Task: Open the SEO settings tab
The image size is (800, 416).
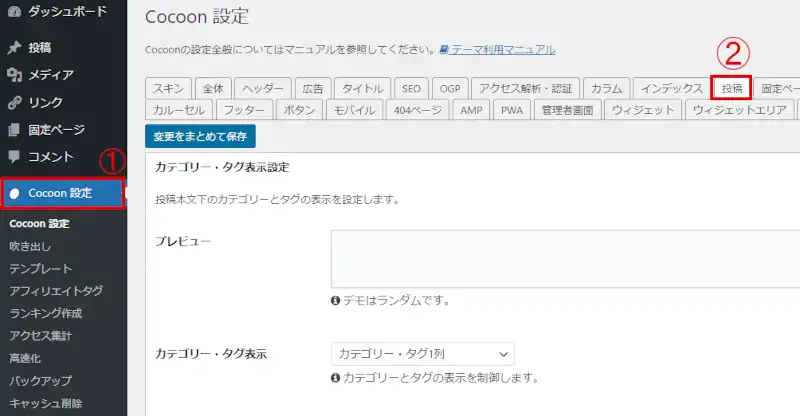Action: pyautogui.click(x=411, y=88)
